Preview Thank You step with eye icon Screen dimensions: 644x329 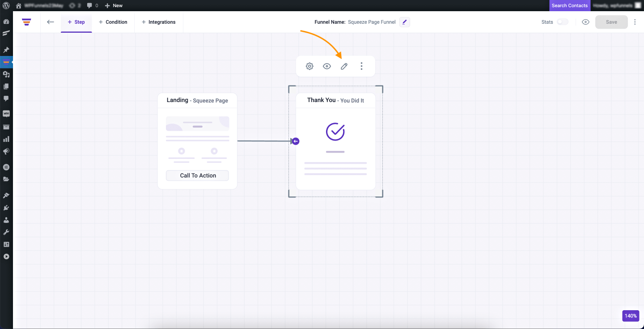(327, 66)
